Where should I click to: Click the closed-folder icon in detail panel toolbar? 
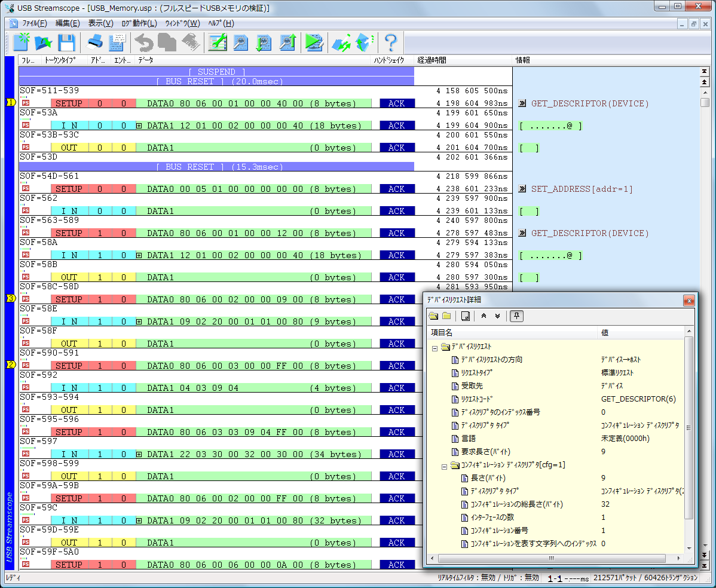(x=447, y=316)
